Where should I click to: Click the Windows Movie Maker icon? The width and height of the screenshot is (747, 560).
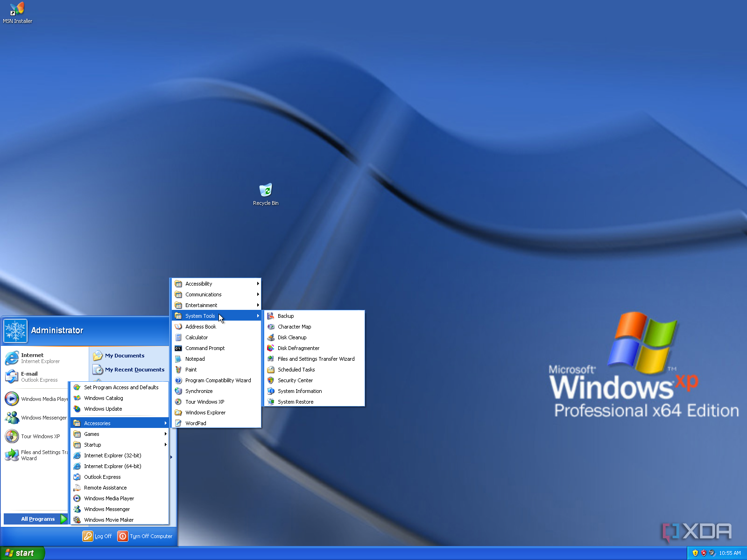click(x=77, y=520)
